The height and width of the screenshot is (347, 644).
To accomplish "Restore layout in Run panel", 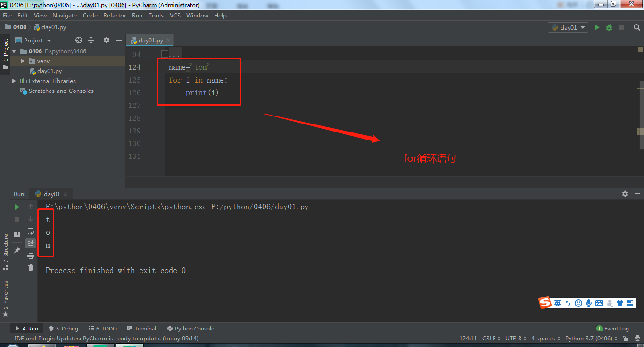I will [x=17, y=234].
